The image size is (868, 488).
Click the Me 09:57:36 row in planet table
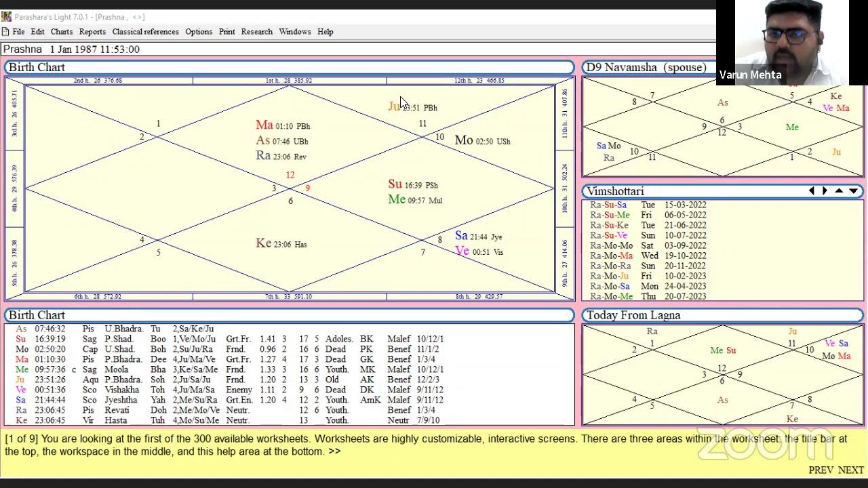[229, 369]
